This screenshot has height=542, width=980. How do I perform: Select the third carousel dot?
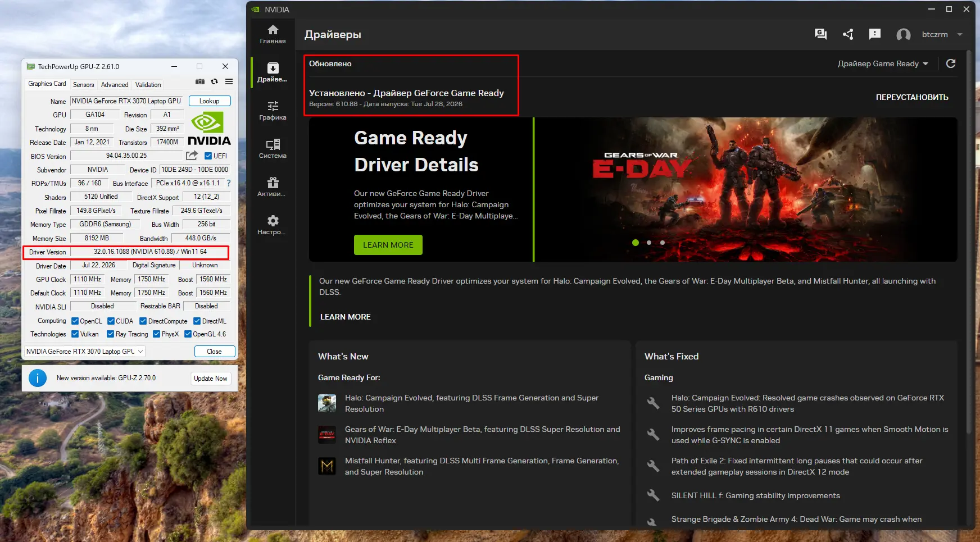[663, 243]
